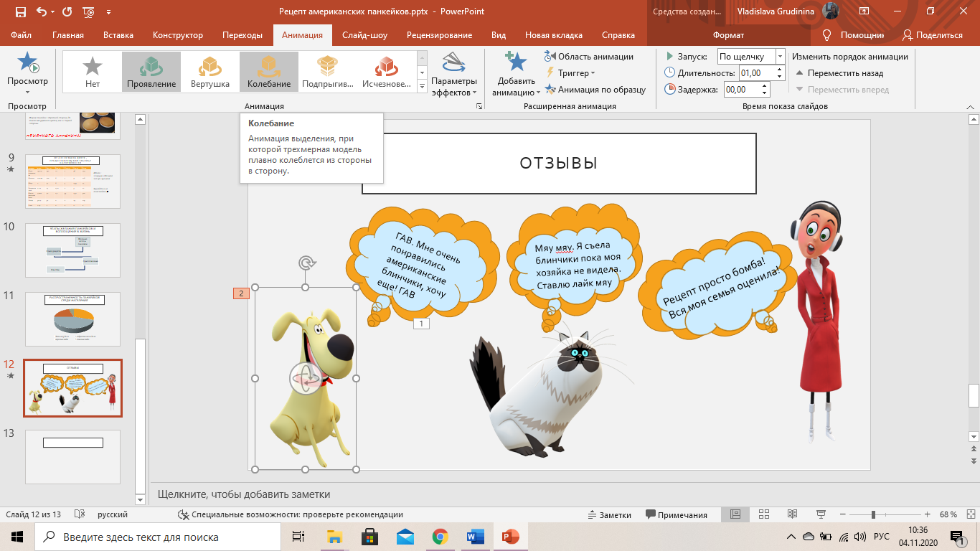
Task: Switch to the 'Главная' tab
Action: 68,35
